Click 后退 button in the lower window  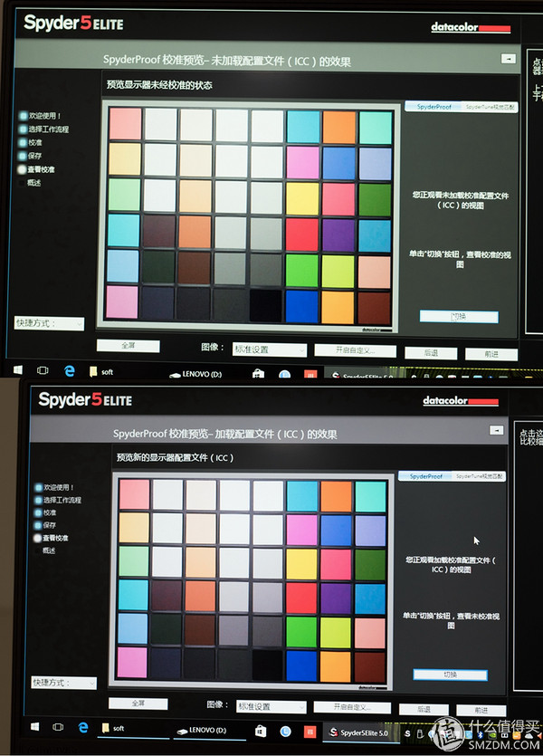[424, 710]
